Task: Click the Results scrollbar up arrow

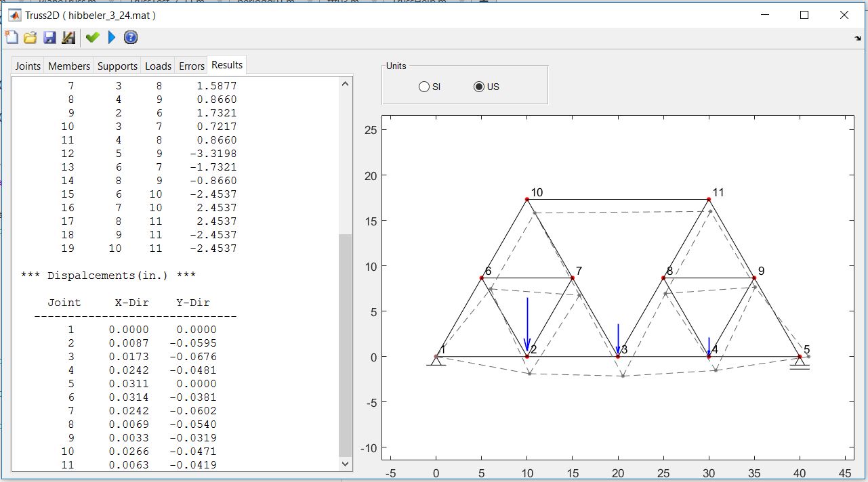Action: (345, 83)
